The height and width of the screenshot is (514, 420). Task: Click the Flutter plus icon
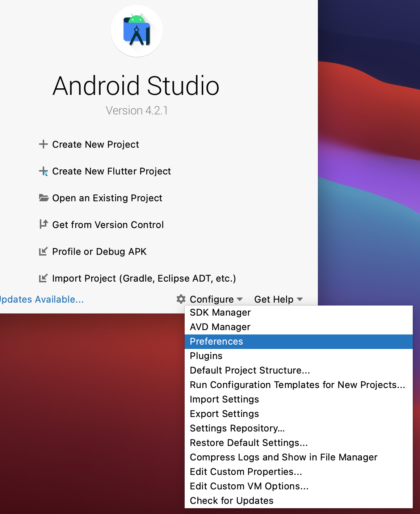click(x=43, y=171)
